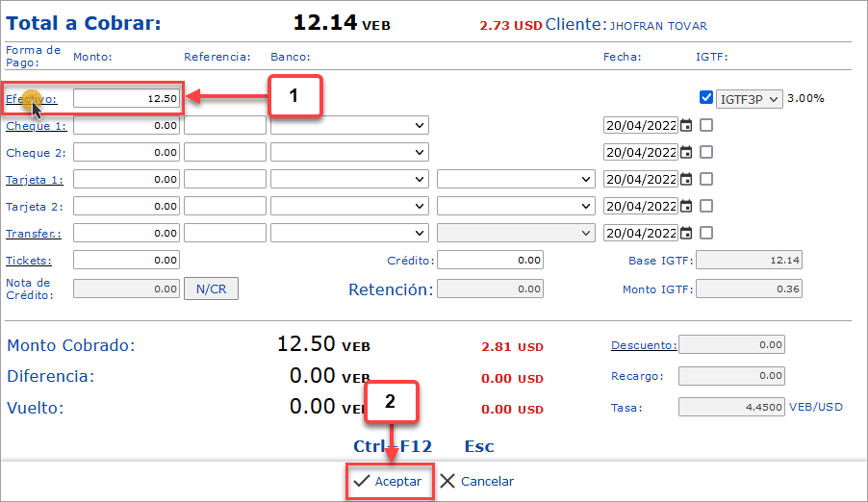Click the 2.73 USD total amount
868x502 pixels.
click(510, 26)
